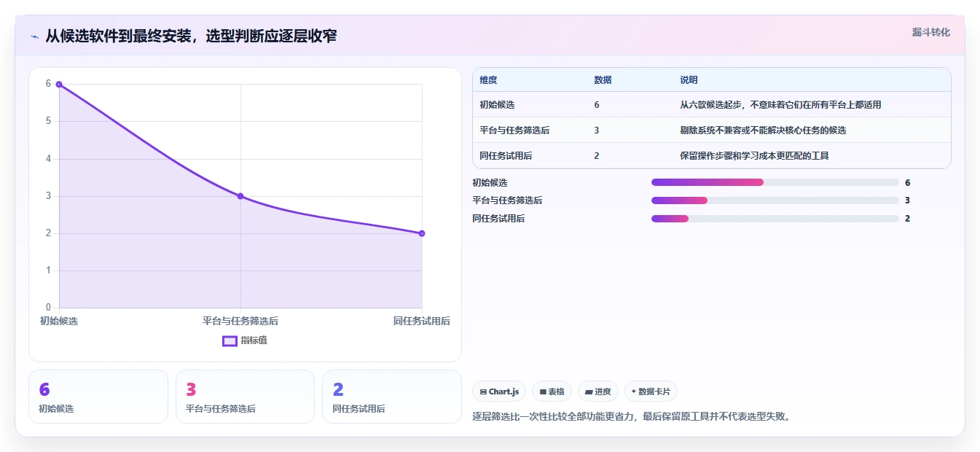The image size is (980, 452).
Task: Click the 表格 tag
Action: [552, 391]
